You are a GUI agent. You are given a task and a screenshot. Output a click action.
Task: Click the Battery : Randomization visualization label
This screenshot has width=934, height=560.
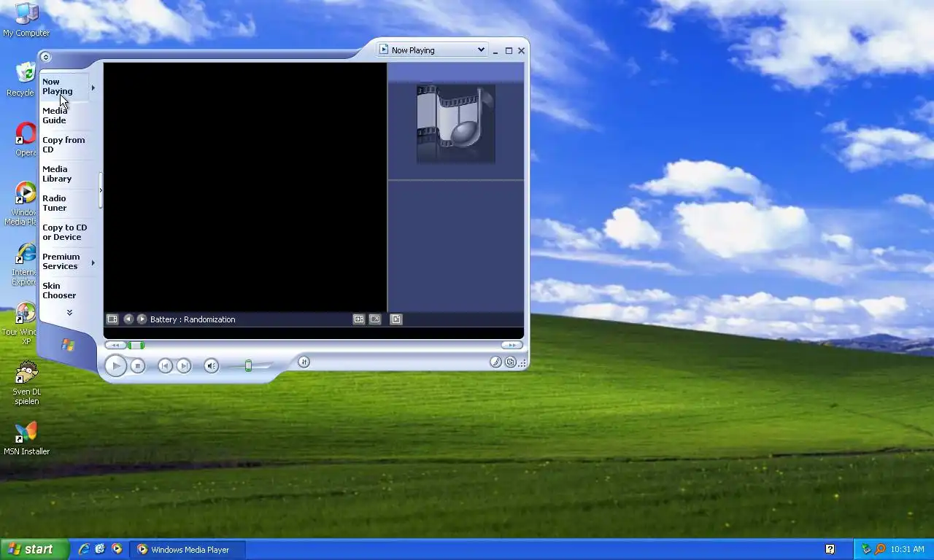[x=193, y=319]
